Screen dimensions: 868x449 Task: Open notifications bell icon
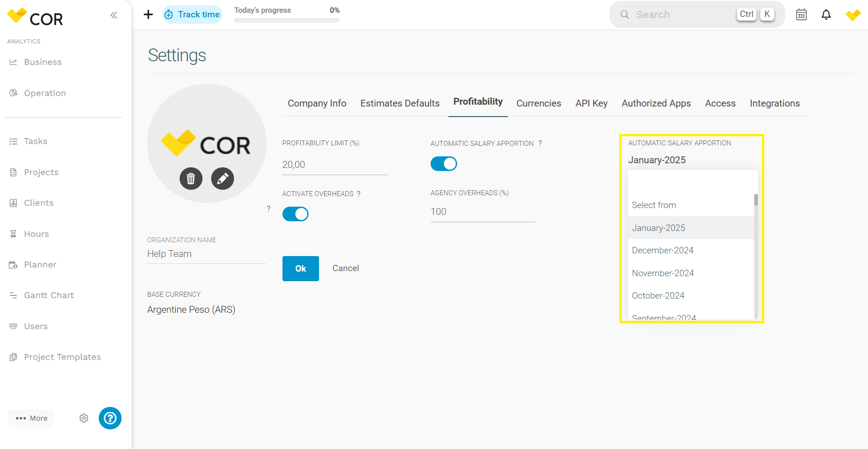[x=826, y=15]
